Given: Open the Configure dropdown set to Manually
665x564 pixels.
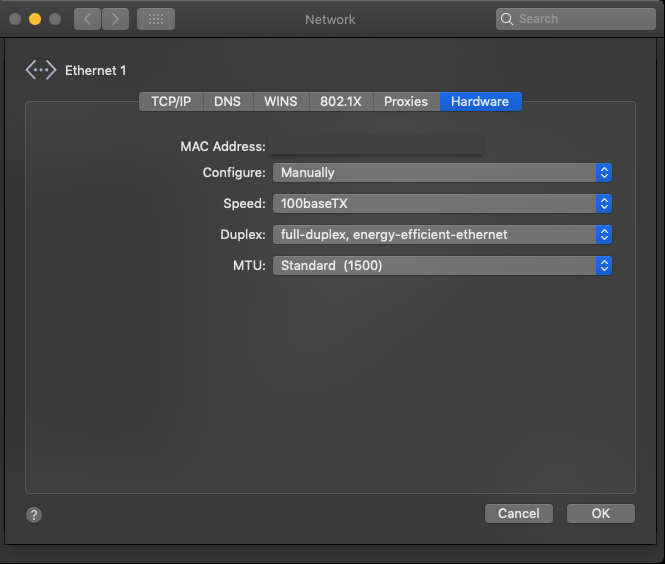Looking at the screenshot, I should 442,173.
